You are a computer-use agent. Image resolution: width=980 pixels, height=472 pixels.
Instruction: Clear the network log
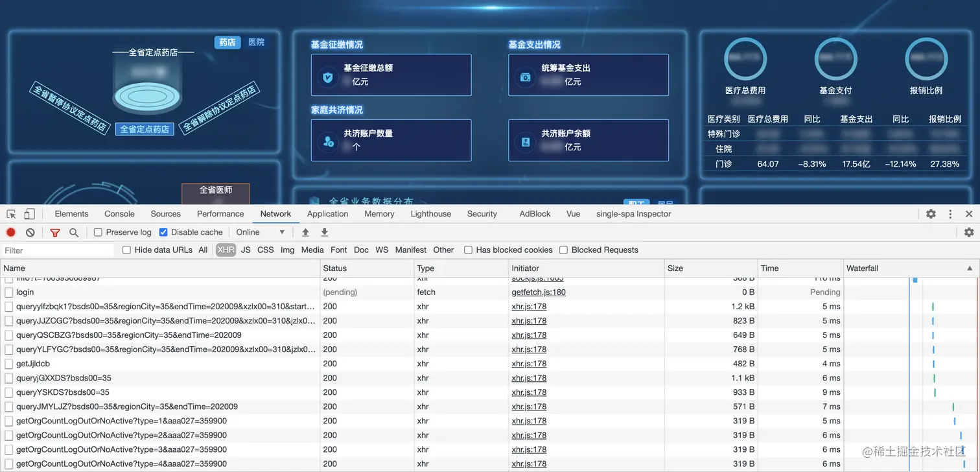click(30, 232)
